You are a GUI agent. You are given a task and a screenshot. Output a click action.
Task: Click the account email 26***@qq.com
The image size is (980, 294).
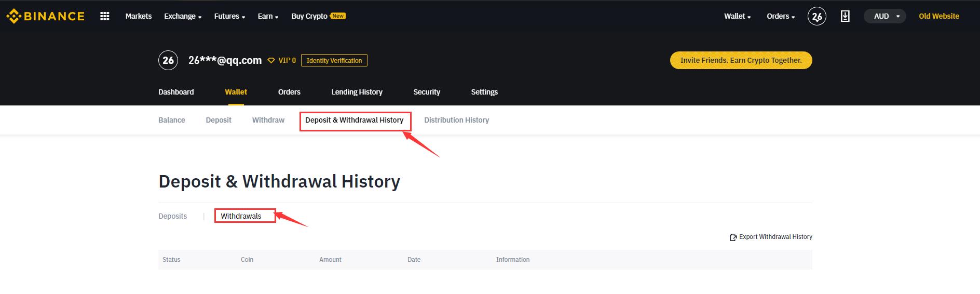[x=225, y=60]
